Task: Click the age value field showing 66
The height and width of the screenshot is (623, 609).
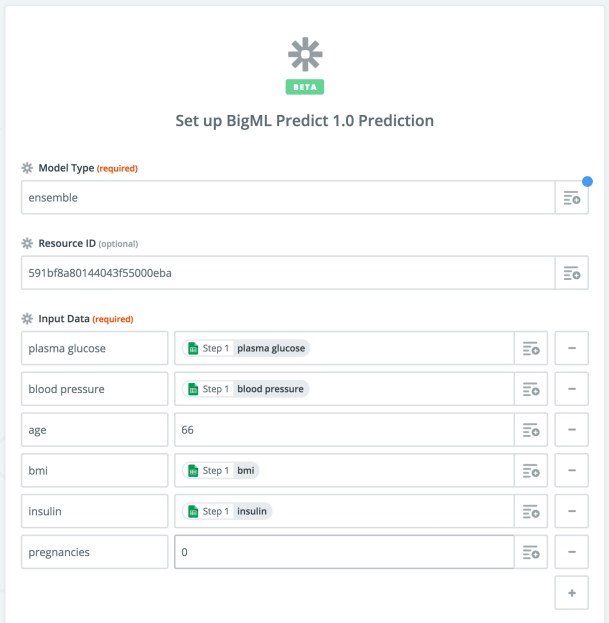Action: (x=345, y=430)
